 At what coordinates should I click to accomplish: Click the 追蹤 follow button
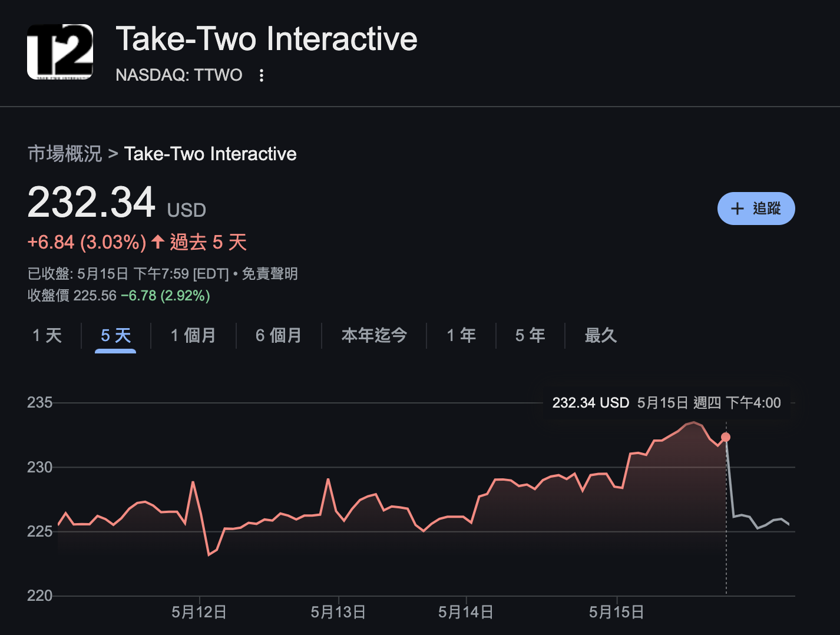pos(756,209)
